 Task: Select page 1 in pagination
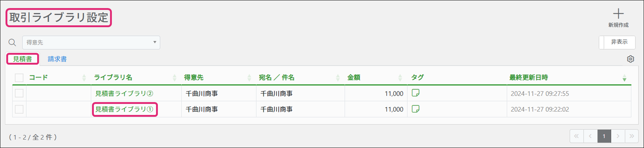[604, 136]
